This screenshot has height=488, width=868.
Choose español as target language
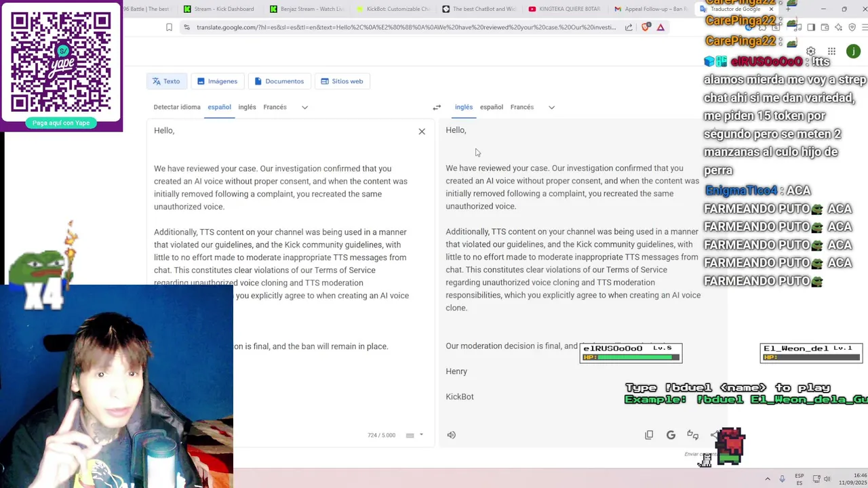[492, 107]
